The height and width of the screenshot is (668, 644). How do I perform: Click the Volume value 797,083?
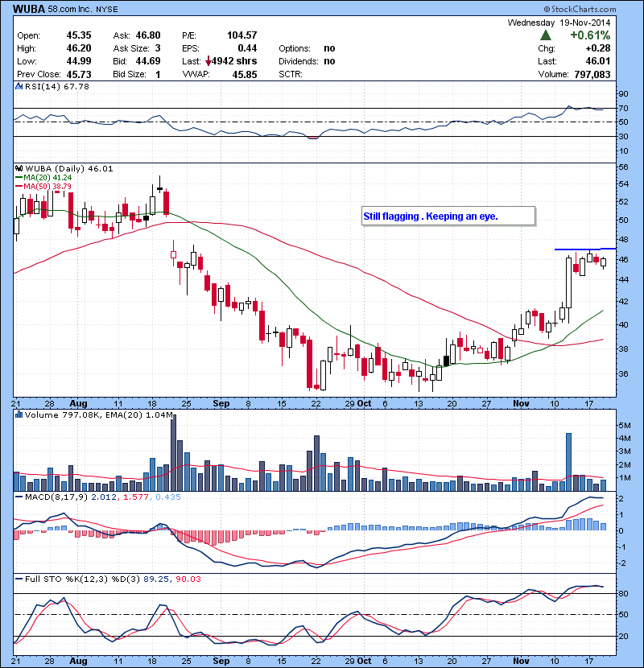(x=592, y=75)
